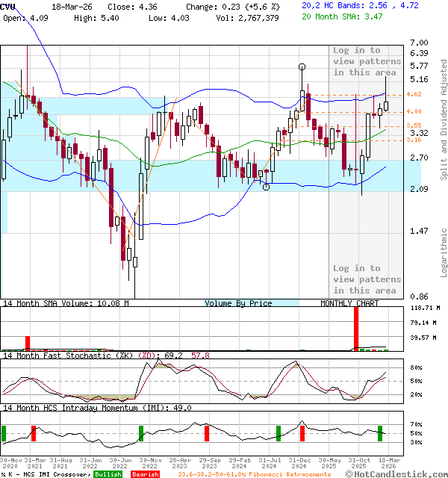This screenshot has width=448, height=478.
Task: Click the circled low marker near 2.09
Action: 266,187
